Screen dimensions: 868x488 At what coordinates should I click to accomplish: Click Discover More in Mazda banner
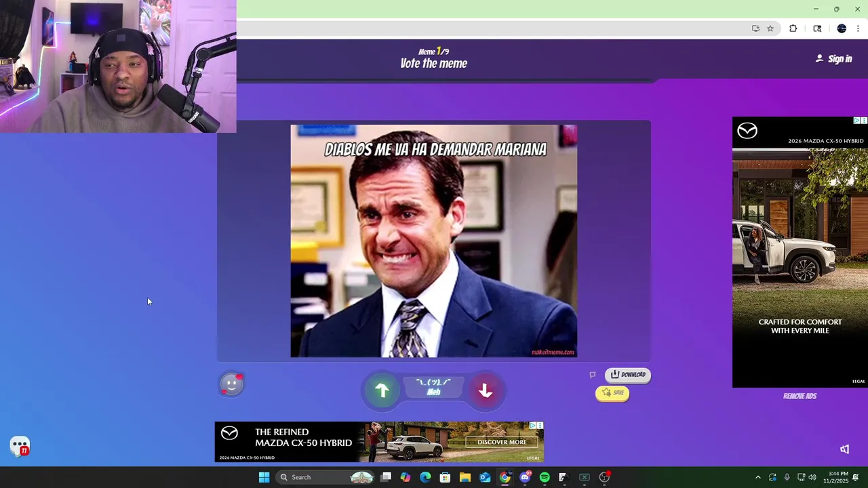pyautogui.click(x=502, y=442)
